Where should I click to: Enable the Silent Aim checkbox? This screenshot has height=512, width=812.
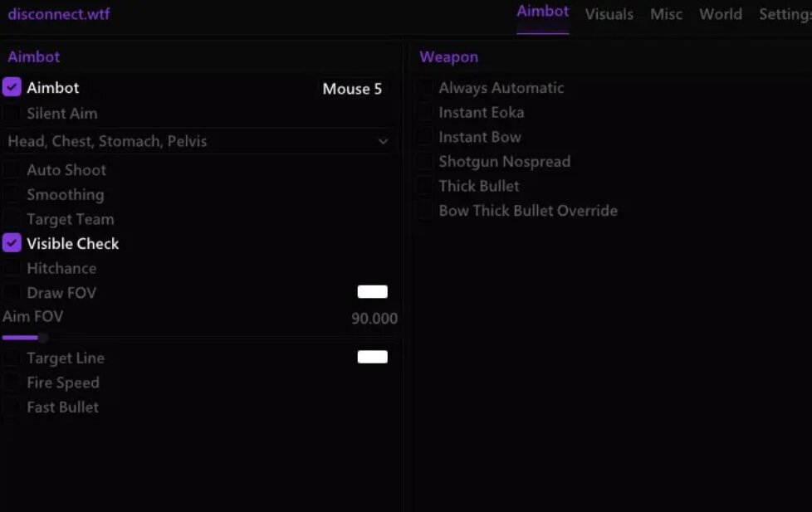(12, 113)
